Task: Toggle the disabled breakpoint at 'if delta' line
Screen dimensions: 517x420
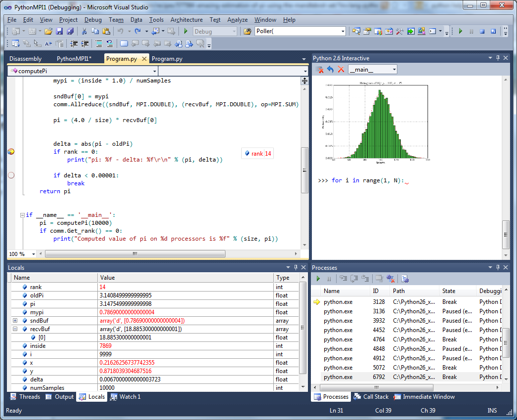Action: (11, 175)
